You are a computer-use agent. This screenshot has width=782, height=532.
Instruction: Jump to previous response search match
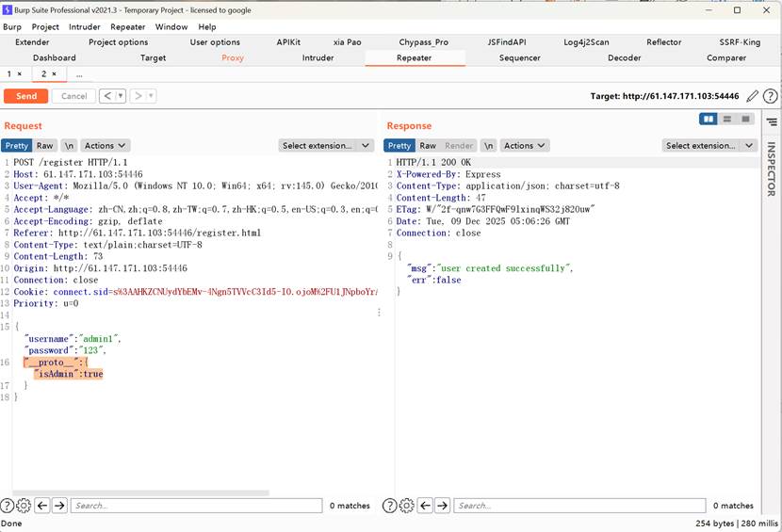tap(425, 506)
